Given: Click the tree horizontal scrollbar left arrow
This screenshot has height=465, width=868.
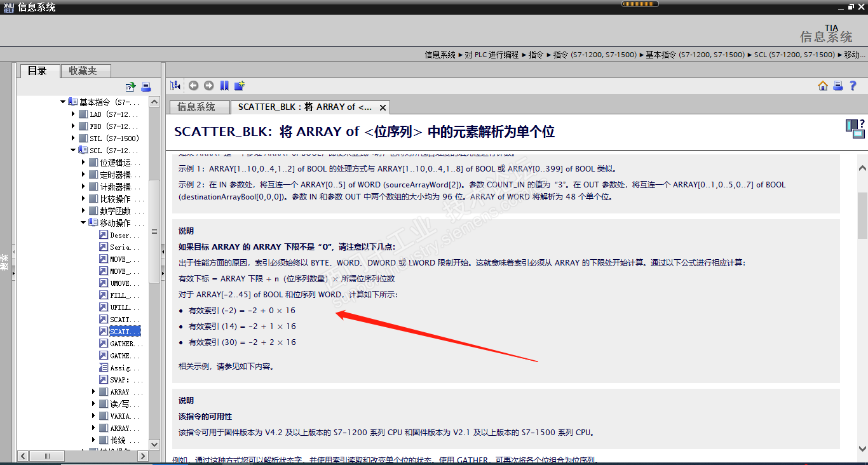Looking at the screenshot, I should pos(23,456).
